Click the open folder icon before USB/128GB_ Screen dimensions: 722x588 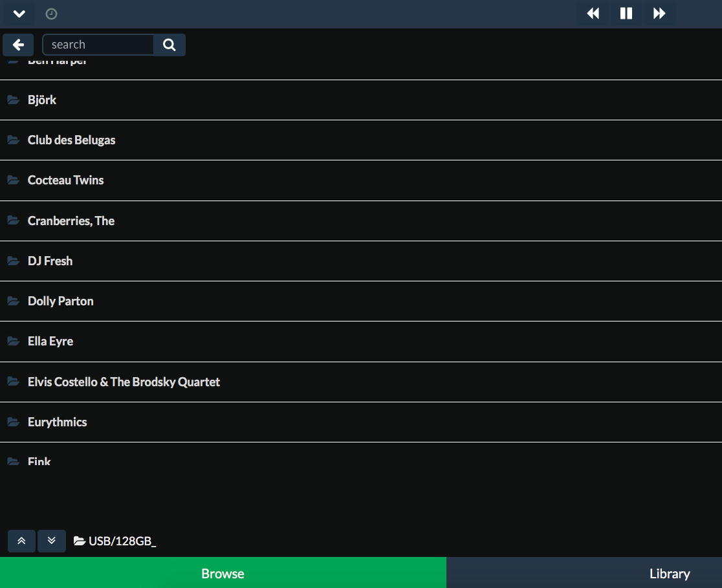(80, 541)
